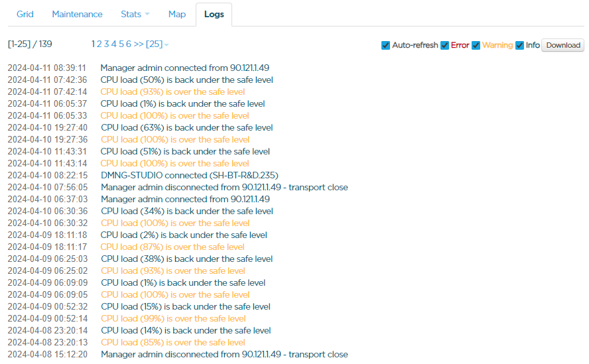The width and height of the screenshot is (589, 364).
Task: Go to log page 2
Action: click(99, 44)
